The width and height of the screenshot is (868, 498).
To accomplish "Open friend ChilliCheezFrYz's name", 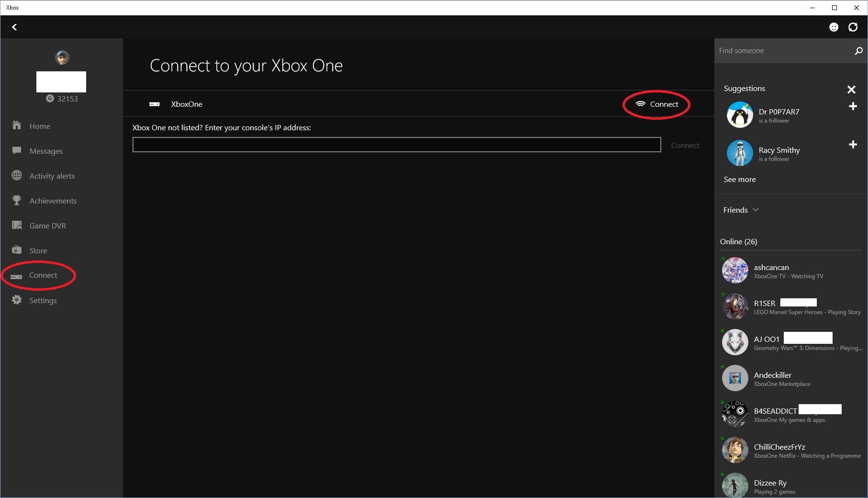I will pos(779,447).
